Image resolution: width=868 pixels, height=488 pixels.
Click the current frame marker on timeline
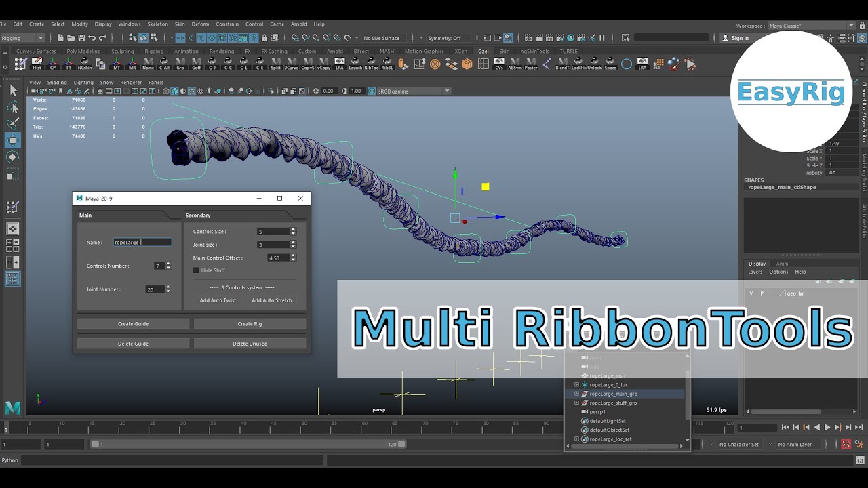click(6, 427)
